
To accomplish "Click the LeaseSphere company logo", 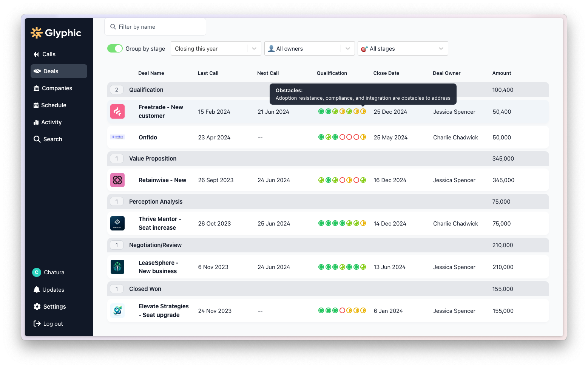I will pos(117,267).
